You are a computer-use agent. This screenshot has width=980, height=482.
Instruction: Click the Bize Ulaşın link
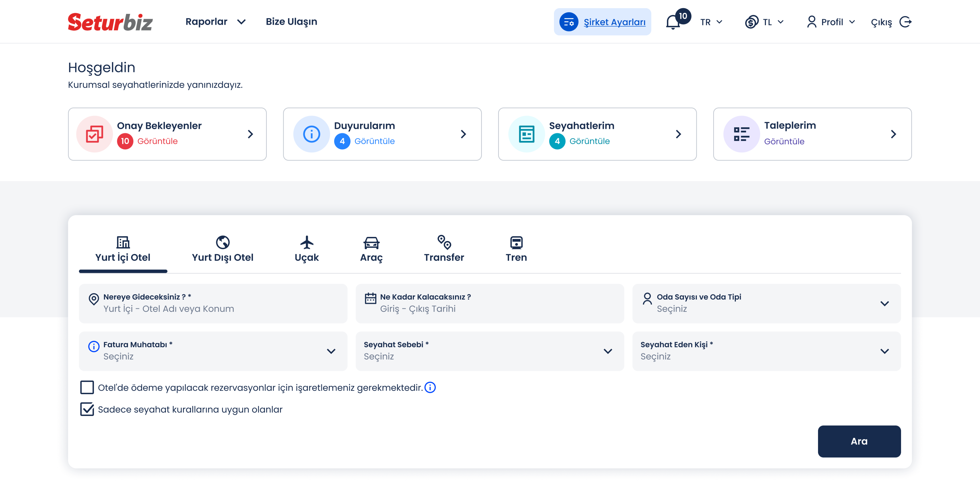pos(291,22)
